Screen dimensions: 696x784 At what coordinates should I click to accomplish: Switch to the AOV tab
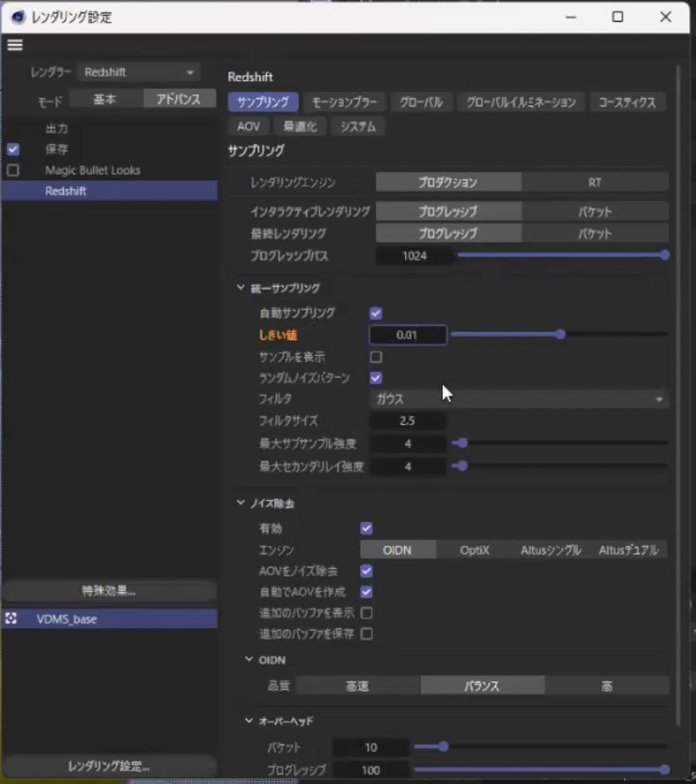pos(249,126)
